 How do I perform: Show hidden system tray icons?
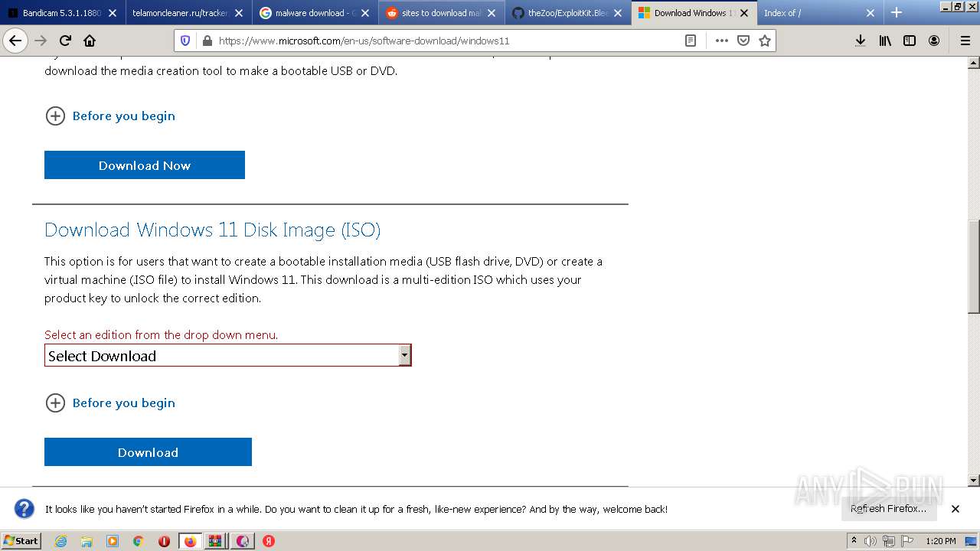click(854, 541)
